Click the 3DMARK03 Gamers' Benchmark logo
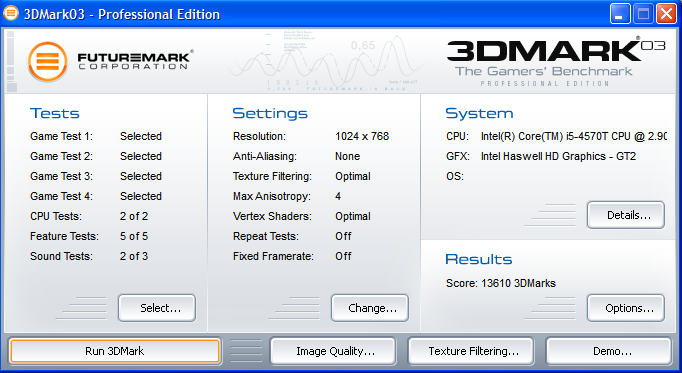The width and height of the screenshot is (682, 373). click(556, 62)
